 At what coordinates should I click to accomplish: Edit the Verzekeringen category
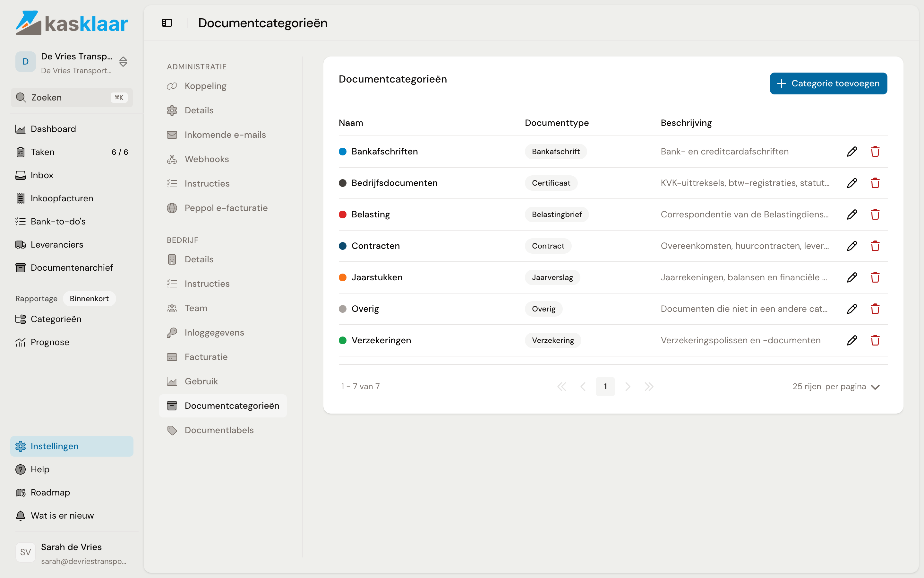pos(852,340)
